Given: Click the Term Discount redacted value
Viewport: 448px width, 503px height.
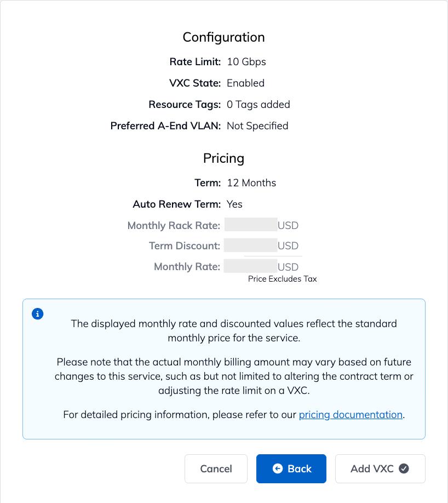Looking at the screenshot, I should [251, 245].
